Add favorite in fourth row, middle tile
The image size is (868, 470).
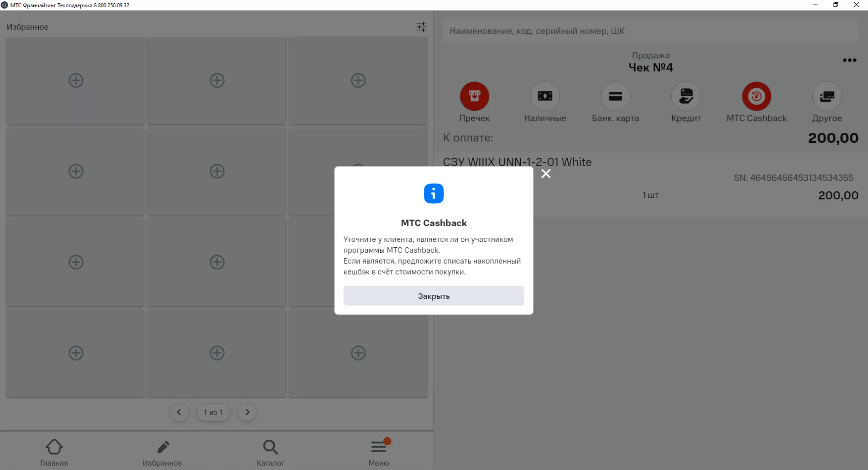pyautogui.click(x=217, y=353)
